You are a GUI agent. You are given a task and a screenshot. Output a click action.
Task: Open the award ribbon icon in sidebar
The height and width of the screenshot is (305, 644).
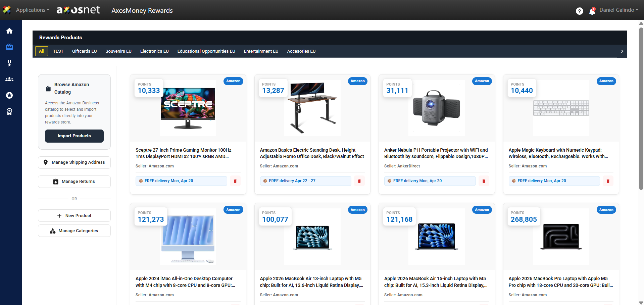tap(9, 111)
